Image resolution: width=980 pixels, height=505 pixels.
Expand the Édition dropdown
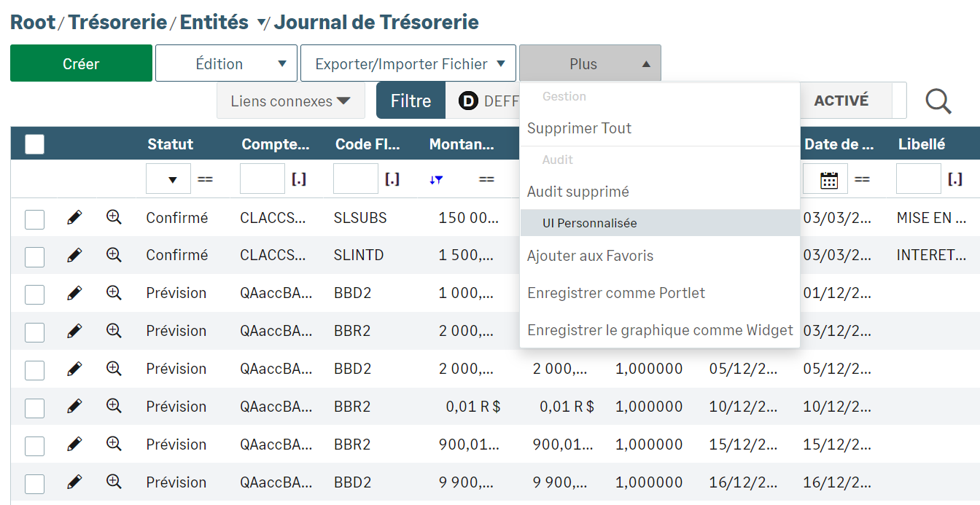click(x=226, y=63)
